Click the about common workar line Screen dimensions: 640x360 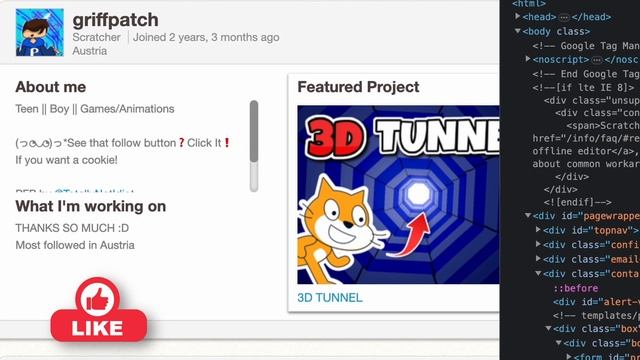(586, 164)
